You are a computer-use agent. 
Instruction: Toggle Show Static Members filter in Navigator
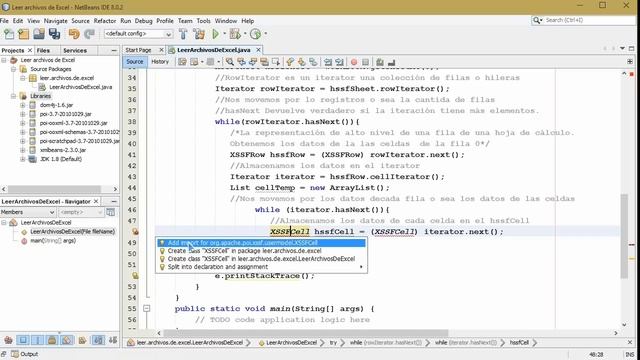[x=38, y=340]
